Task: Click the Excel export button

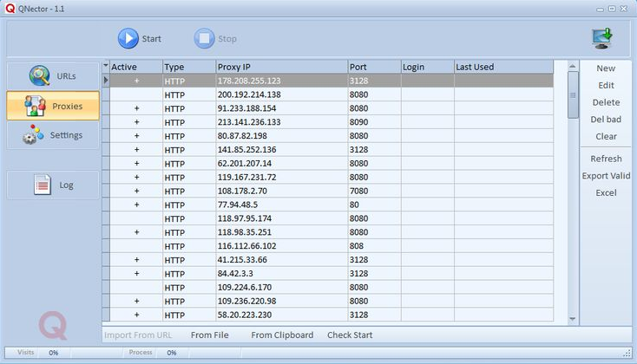Action: point(606,192)
